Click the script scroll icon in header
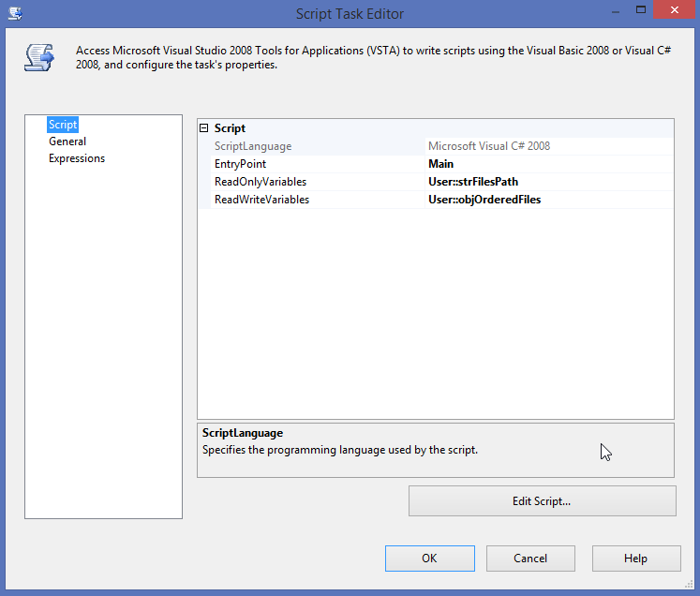This screenshot has height=596, width=700. [38, 57]
